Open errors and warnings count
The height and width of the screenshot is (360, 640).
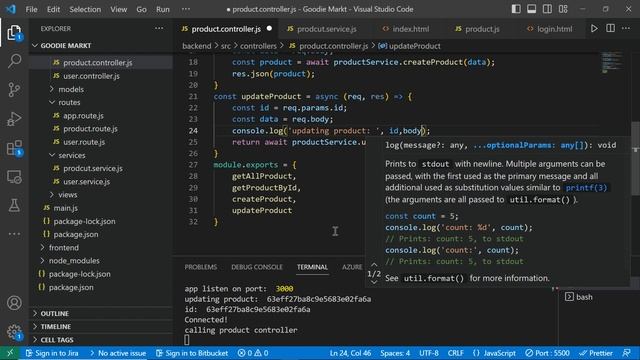253,353
